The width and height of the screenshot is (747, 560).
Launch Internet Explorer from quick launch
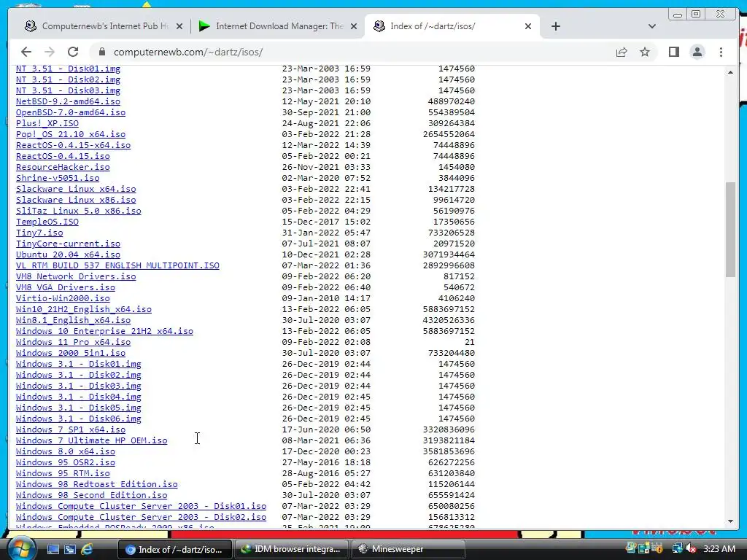(x=88, y=549)
